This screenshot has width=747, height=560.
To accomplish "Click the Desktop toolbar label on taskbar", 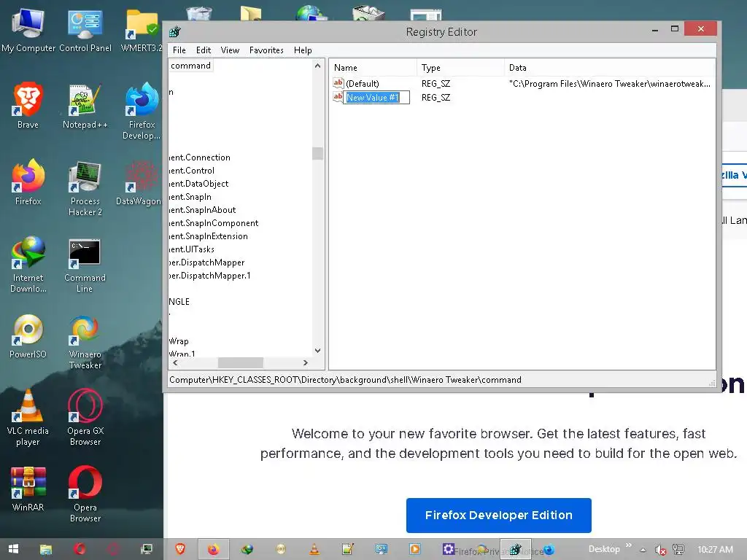I will (604, 549).
